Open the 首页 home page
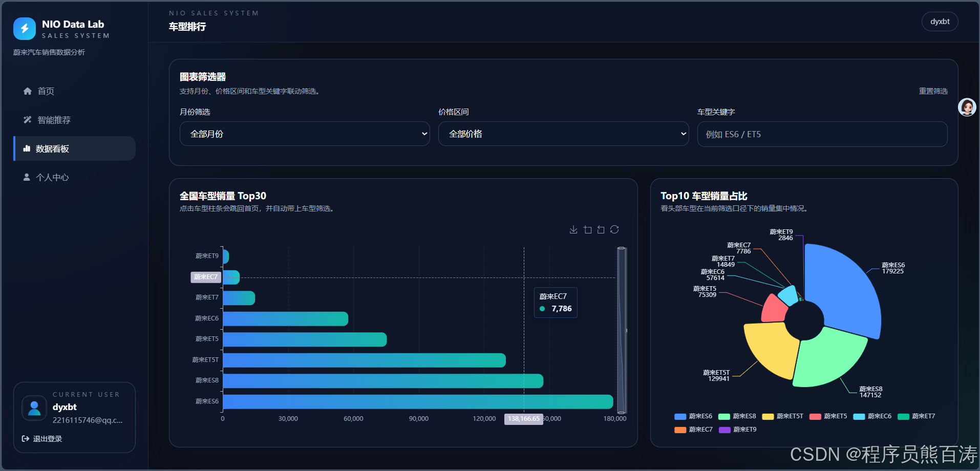This screenshot has width=980, height=471. pos(74,91)
